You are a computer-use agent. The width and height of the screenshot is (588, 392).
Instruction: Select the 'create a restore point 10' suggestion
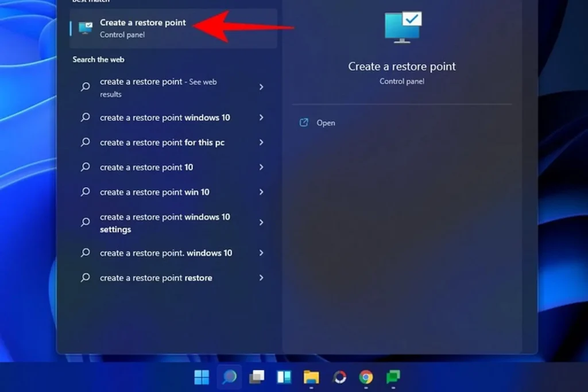coord(173,167)
